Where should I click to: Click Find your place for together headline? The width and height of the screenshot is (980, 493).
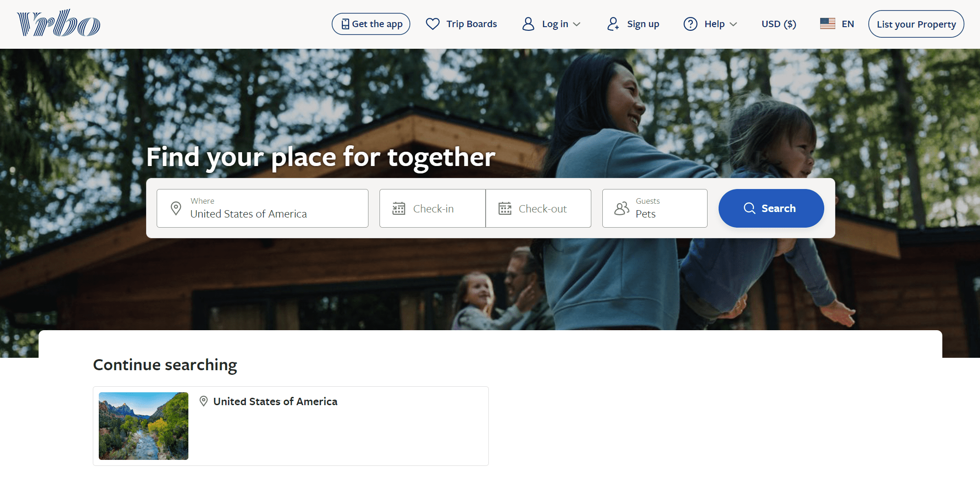click(x=321, y=157)
